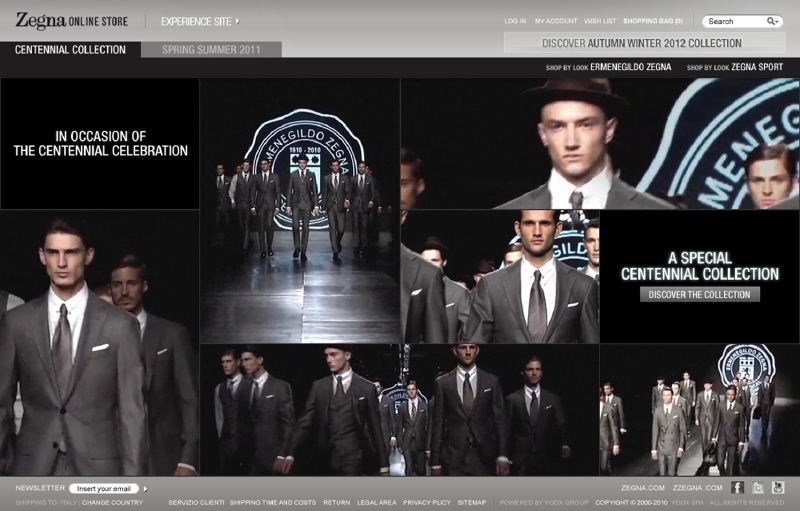Open the Twitter icon in footer
The image size is (800, 511).
point(758,488)
